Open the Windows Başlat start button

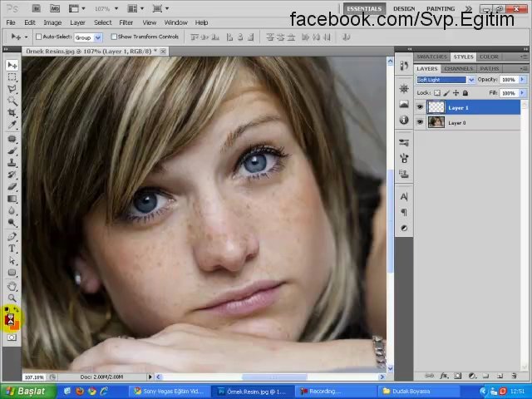28,392
